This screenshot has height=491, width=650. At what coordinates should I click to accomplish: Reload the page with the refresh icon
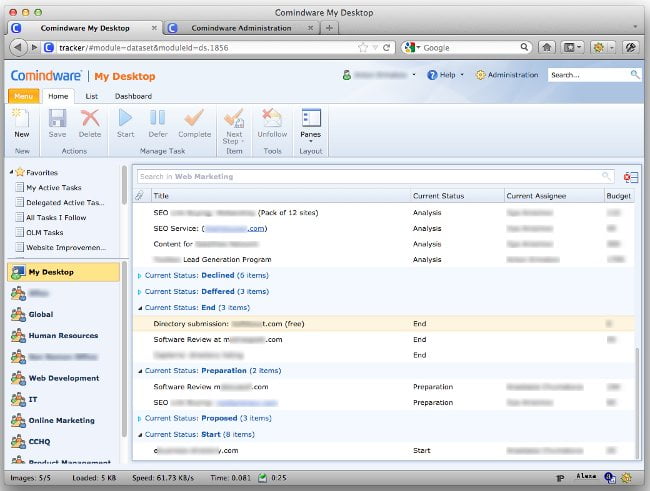pyautogui.click(x=387, y=48)
